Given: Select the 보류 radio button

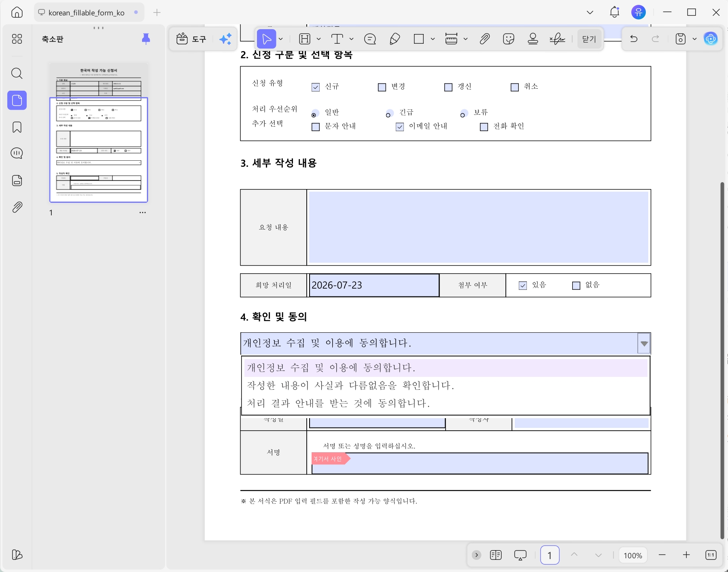Looking at the screenshot, I should pyautogui.click(x=463, y=114).
